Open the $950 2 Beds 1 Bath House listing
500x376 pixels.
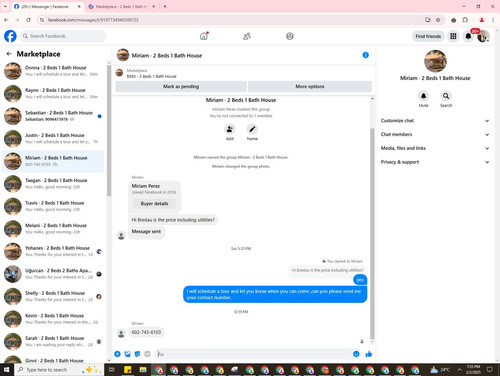click(x=152, y=76)
